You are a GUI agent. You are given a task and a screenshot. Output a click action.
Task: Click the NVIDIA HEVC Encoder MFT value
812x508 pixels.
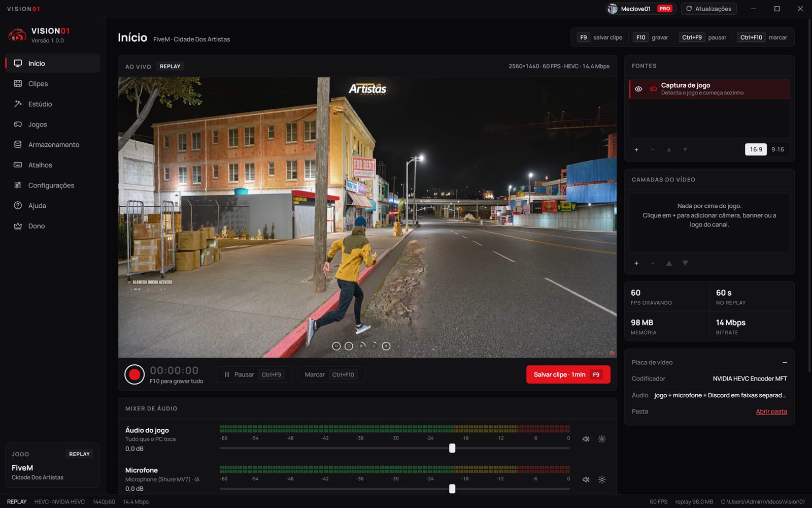pos(750,379)
